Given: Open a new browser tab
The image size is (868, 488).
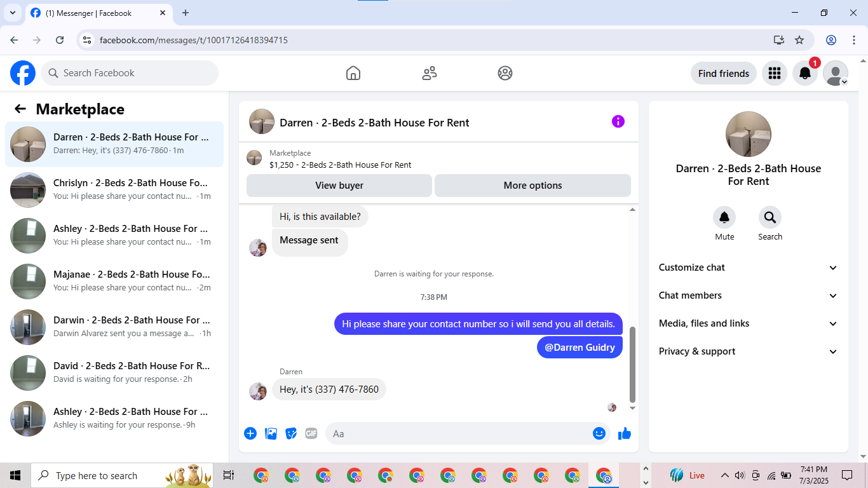Looking at the screenshot, I should click(x=186, y=13).
